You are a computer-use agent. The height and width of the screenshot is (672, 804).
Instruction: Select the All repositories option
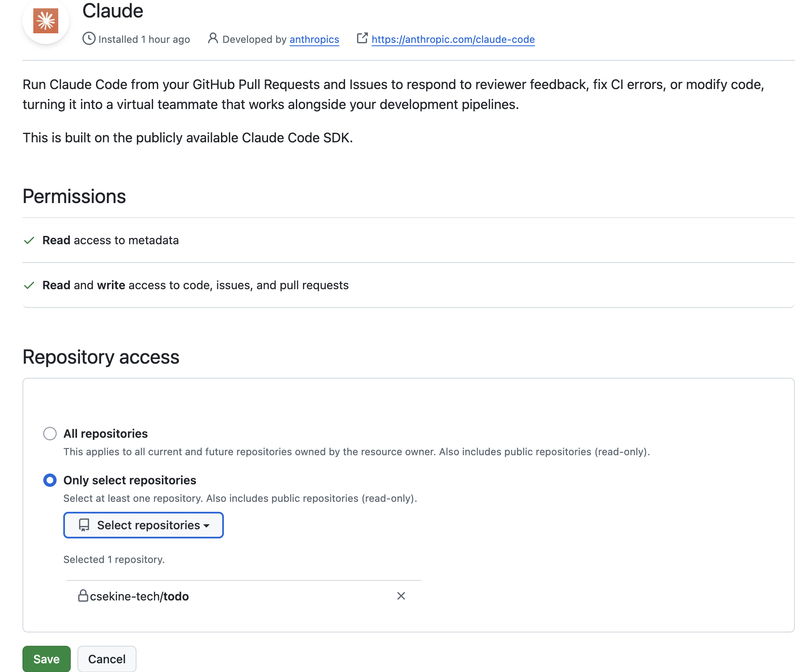(50, 433)
